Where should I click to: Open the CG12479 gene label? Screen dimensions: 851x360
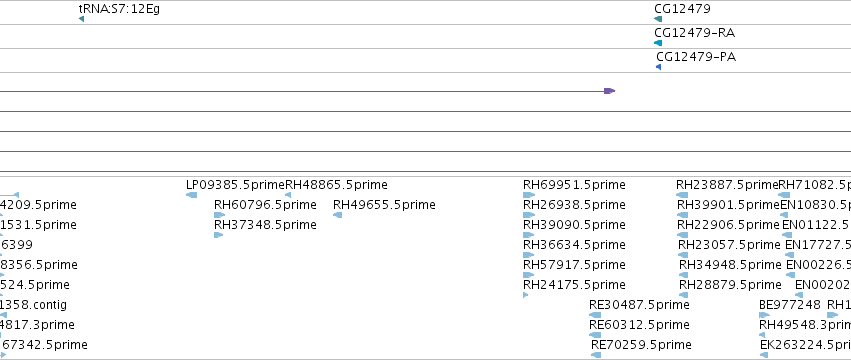[682, 9]
